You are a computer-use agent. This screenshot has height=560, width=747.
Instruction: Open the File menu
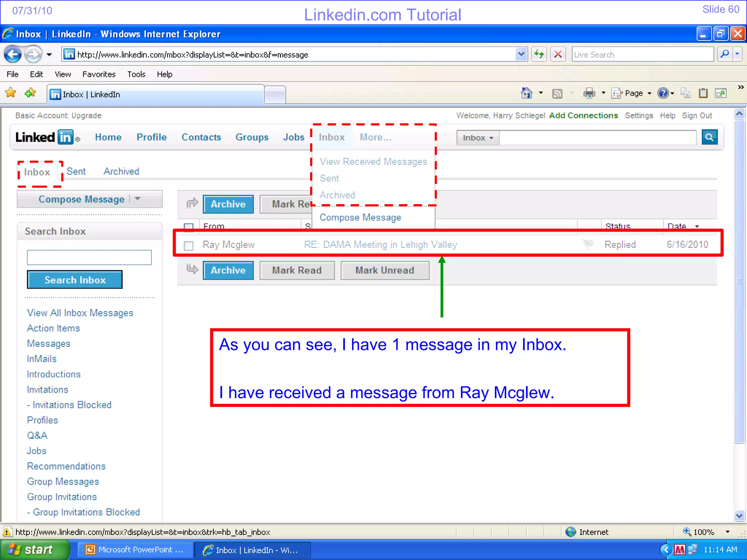pos(12,74)
